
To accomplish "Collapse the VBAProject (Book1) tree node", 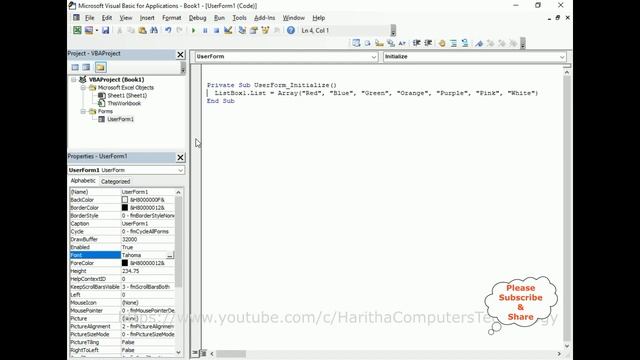I will [x=74, y=80].
